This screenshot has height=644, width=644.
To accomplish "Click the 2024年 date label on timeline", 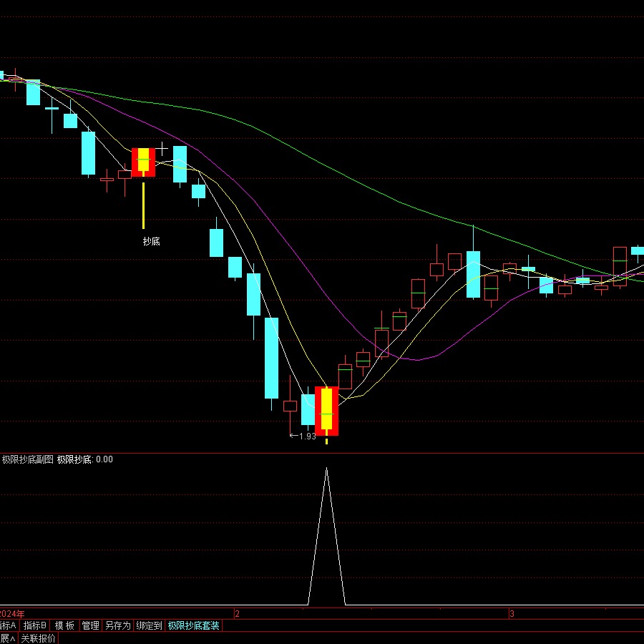I will pyautogui.click(x=12, y=614).
